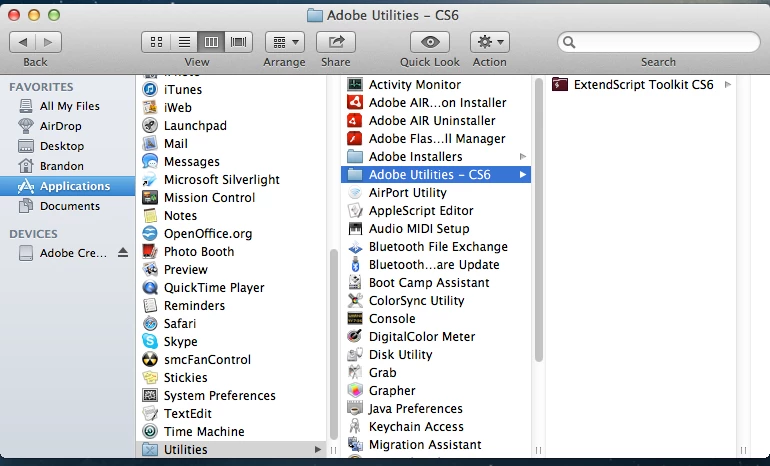This screenshot has width=770, height=466.
Task: Click the Keychain Access icon
Action: (355, 426)
